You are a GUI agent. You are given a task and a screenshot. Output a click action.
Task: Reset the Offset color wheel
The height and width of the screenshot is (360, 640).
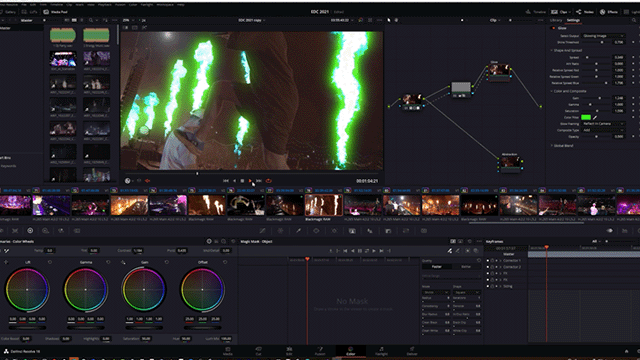pos(225,262)
